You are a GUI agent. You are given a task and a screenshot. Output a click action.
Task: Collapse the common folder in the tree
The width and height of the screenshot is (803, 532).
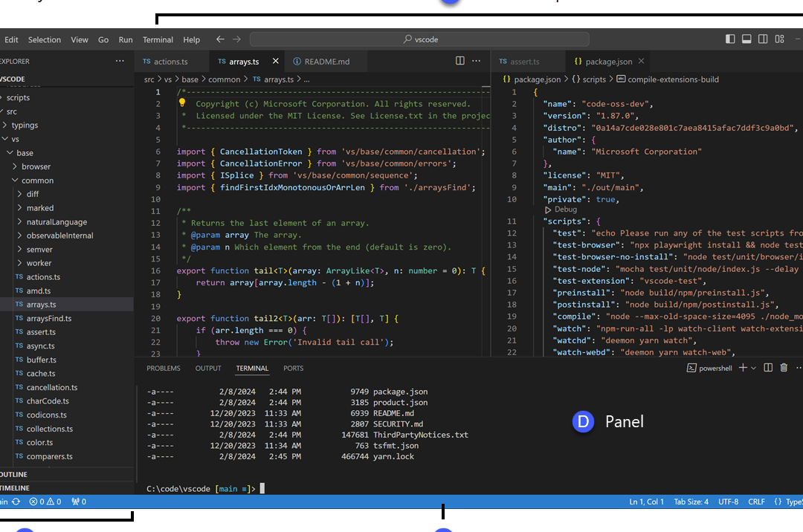coord(37,180)
